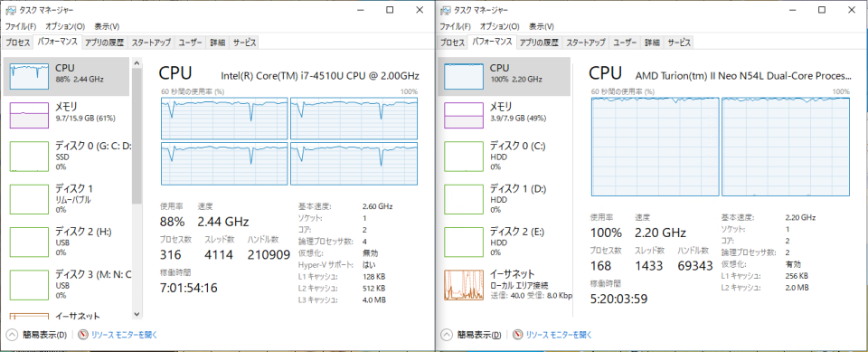Click bottom-left logical processor graph, i7 window
Screen dimensions: 868x352
(224, 164)
